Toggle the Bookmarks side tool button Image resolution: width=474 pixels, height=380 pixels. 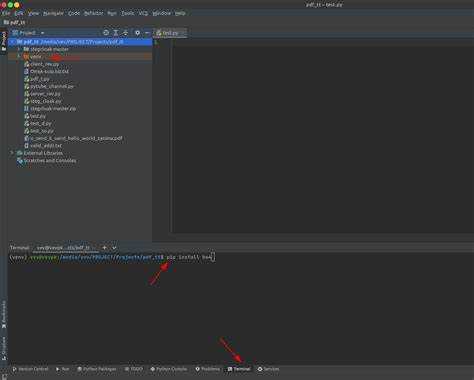coord(4,314)
